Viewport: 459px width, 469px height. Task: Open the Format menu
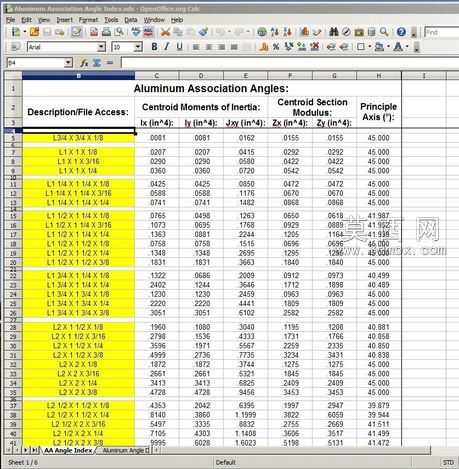click(88, 20)
